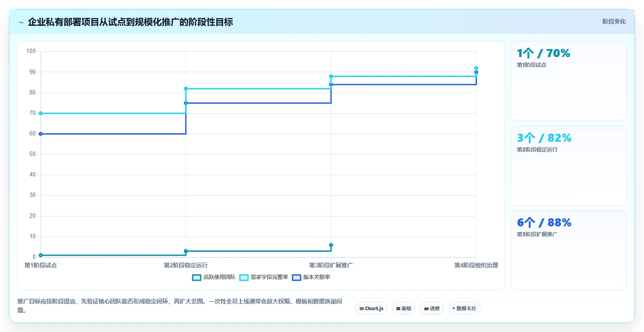Click the lightning icon beside the title
This screenshot has height=332, width=644.
[x=21, y=22]
